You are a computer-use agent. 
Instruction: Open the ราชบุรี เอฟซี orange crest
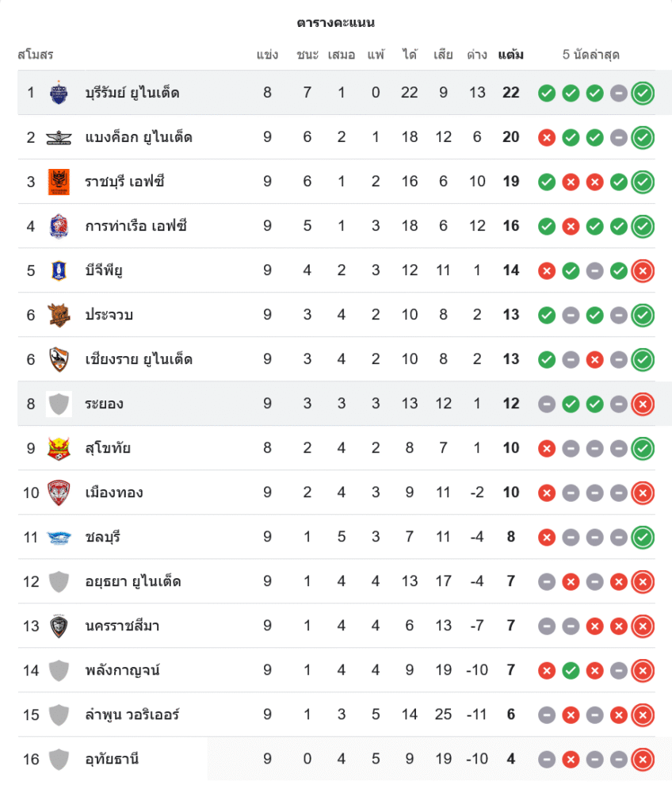point(59,182)
